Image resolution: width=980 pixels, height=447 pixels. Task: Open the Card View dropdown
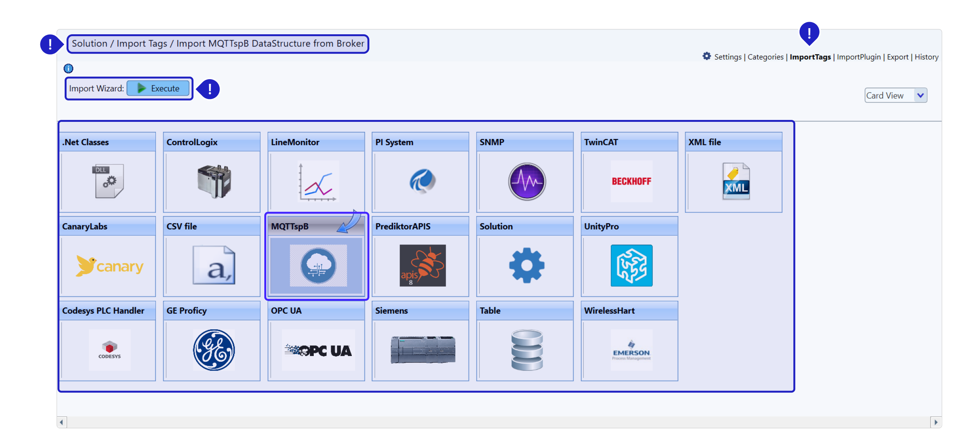[x=889, y=96]
